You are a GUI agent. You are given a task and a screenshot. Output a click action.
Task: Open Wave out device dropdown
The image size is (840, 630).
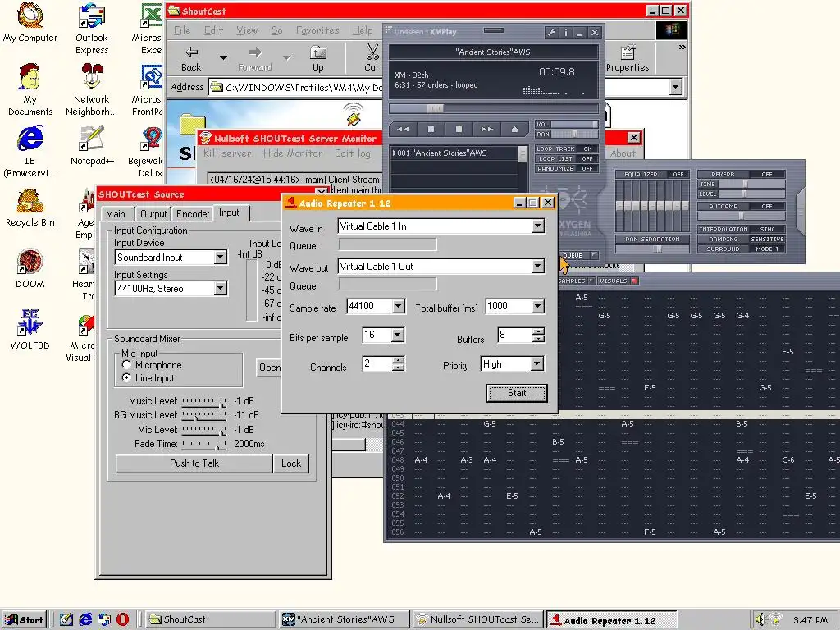(538, 267)
